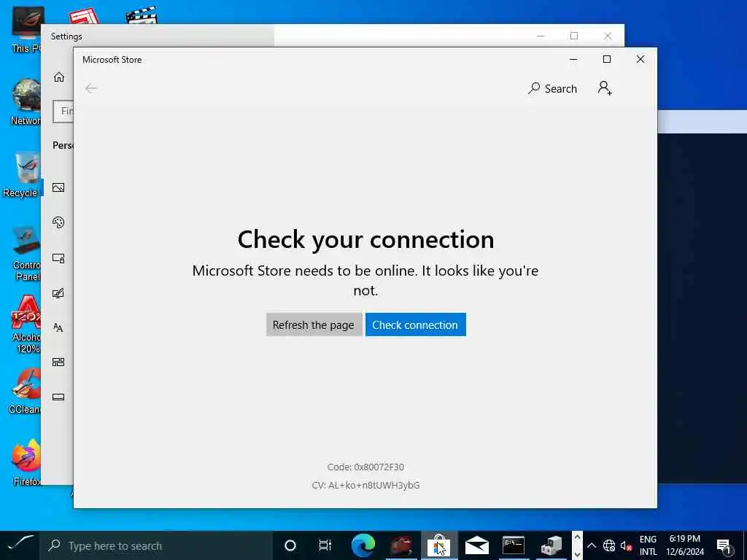
Task: Open Taskbar icon in Settings sidebar
Action: (58, 397)
